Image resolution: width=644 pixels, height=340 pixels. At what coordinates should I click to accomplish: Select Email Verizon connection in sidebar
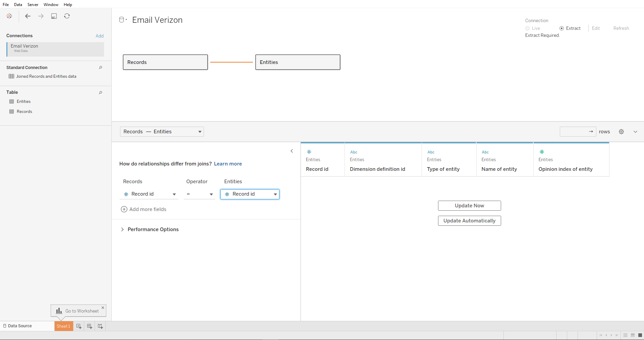[x=55, y=49]
